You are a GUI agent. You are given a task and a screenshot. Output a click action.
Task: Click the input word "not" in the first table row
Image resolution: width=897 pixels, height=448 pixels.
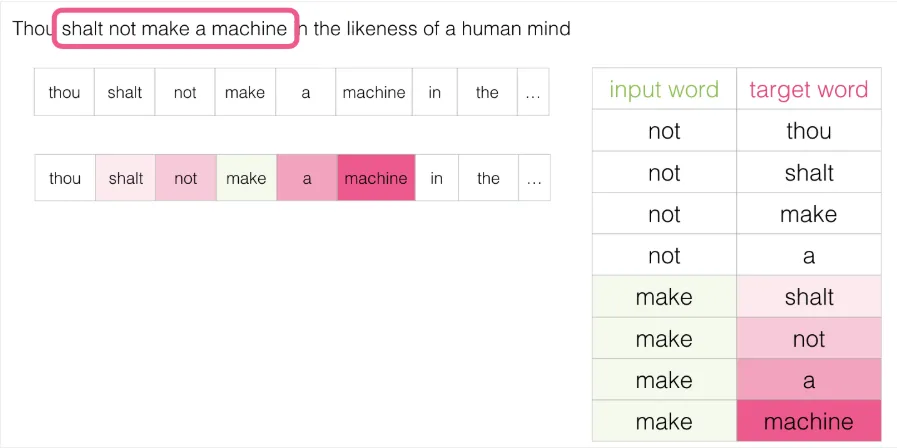point(664,131)
